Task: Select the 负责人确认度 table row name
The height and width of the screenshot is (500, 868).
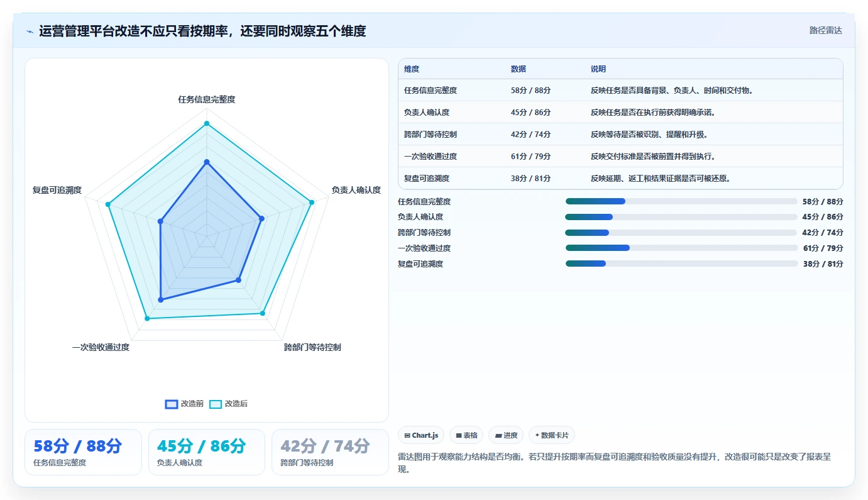Action: click(427, 113)
